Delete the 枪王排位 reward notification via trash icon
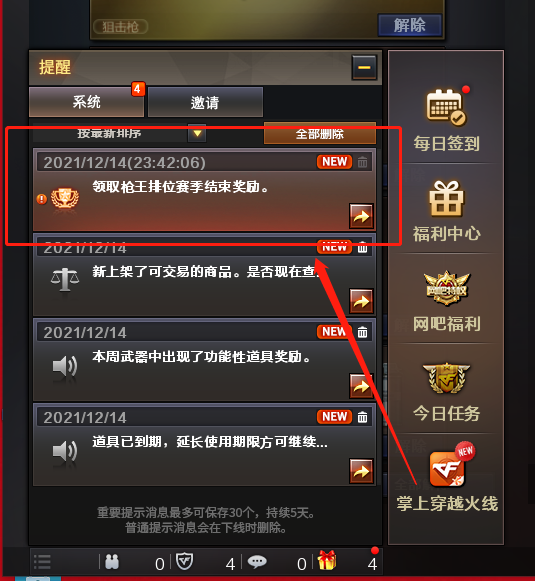The image size is (535, 581). click(x=362, y=162)
